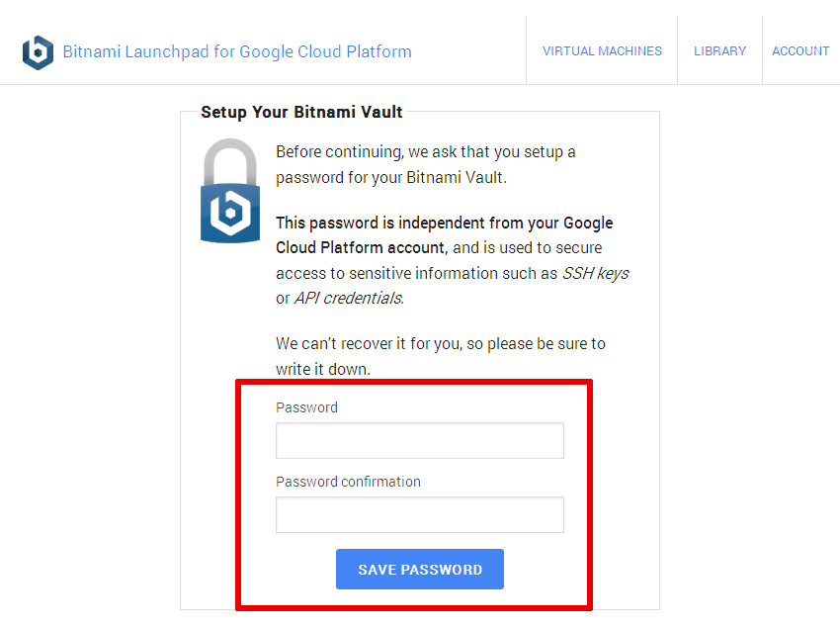Click the blue padlock vault icon

230,191
